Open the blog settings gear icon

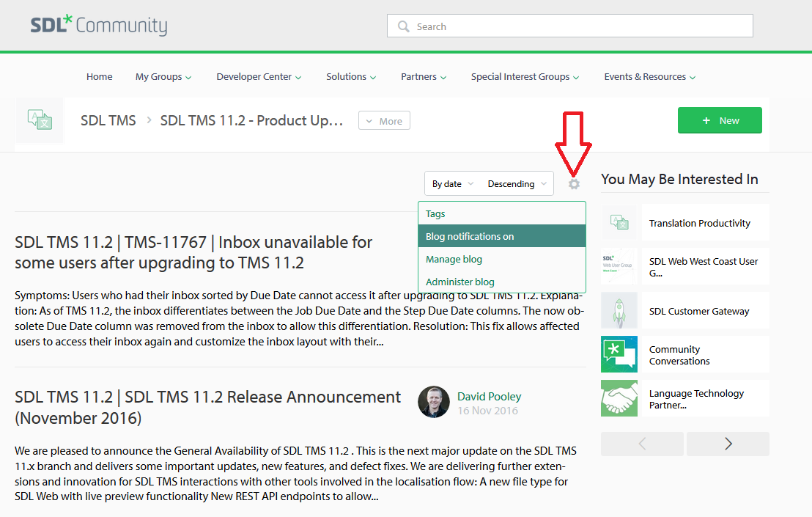574,184
